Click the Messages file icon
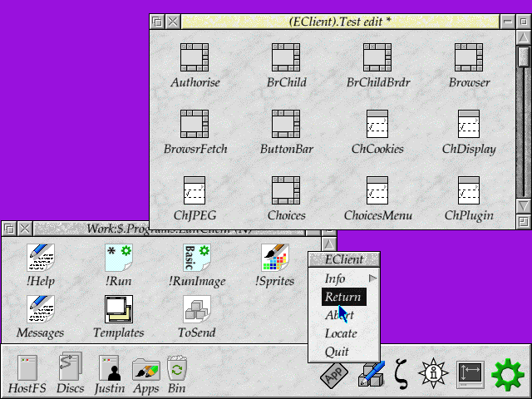This screenshot has height=399, width=532. pyautogui.click(x=40, y=310)
